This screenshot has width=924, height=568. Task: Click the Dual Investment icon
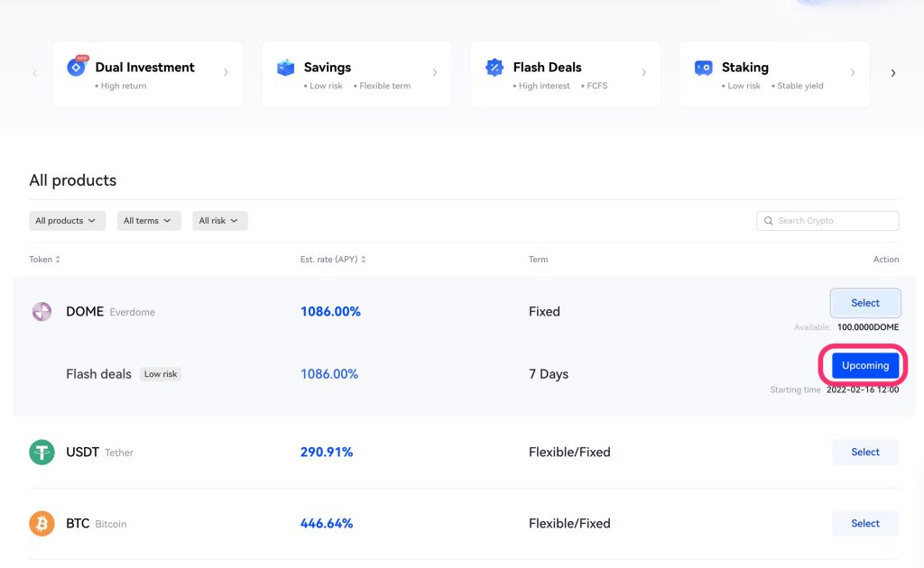(x=77, y=68)
